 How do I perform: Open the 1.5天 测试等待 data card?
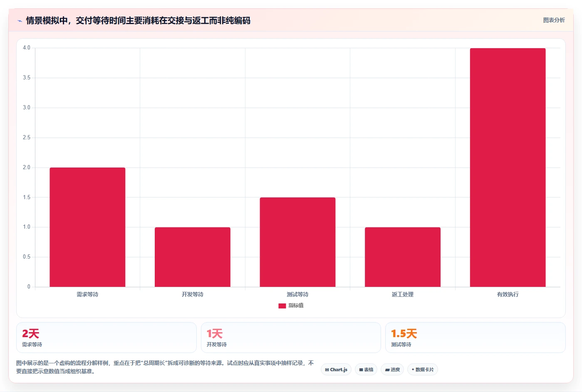(475, 338)
